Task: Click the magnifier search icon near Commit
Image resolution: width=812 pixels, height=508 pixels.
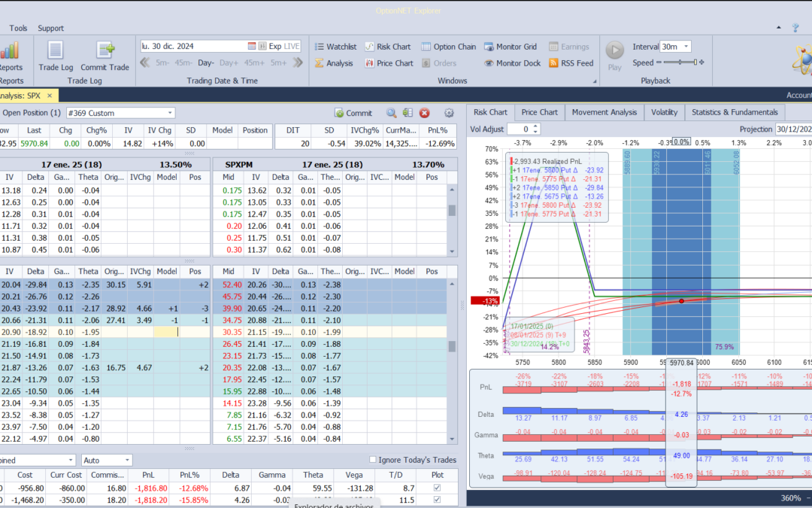Action: click(391, 113)
